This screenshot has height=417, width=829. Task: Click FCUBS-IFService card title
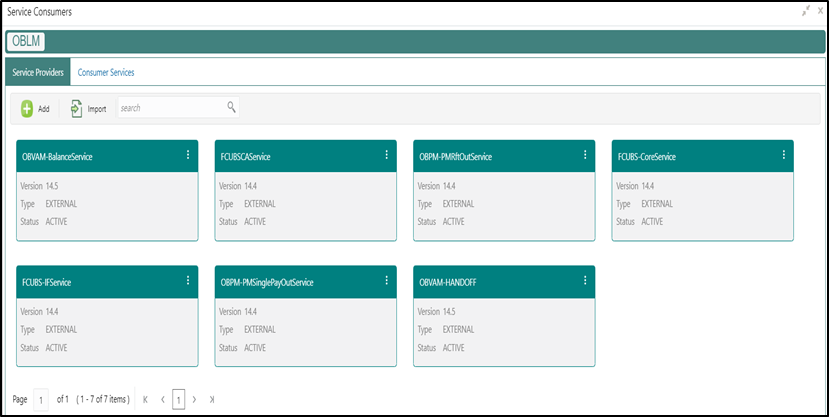point(47,282)
